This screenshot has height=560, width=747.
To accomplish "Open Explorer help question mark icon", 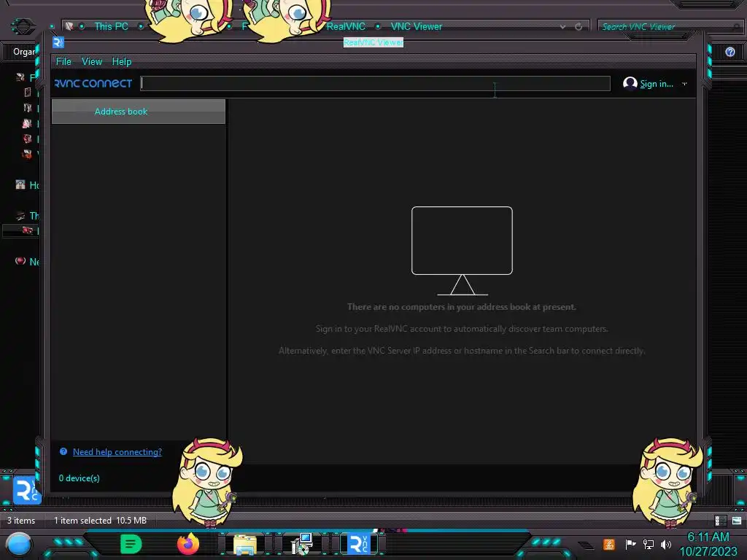I will pos(729,52).
